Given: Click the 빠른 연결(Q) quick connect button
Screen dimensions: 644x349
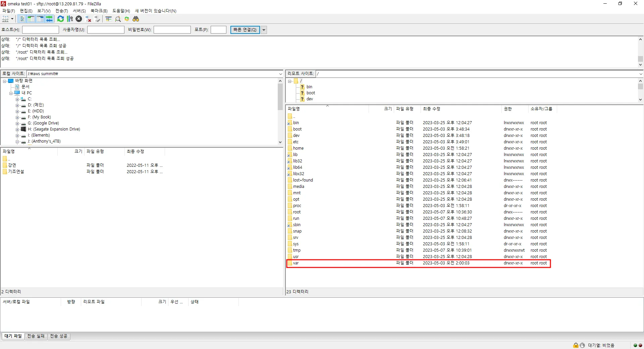Looking at the screenshot, I should 245,30.
